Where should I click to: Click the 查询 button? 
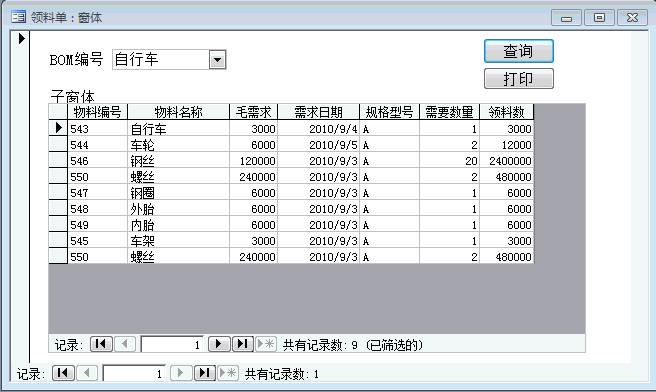[519, 51]
